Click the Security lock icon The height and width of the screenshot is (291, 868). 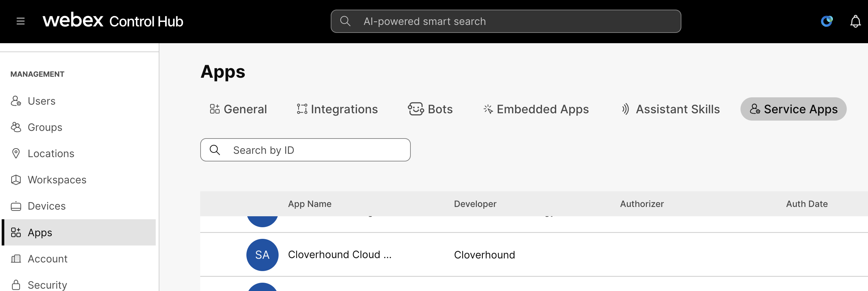pyautogui.click(x=16, y=285)
